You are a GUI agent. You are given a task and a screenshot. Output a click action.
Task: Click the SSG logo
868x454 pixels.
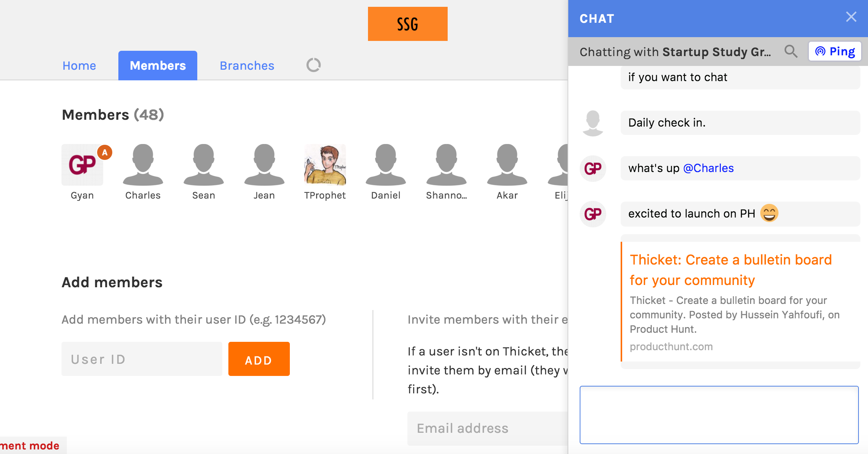point(407,24)
